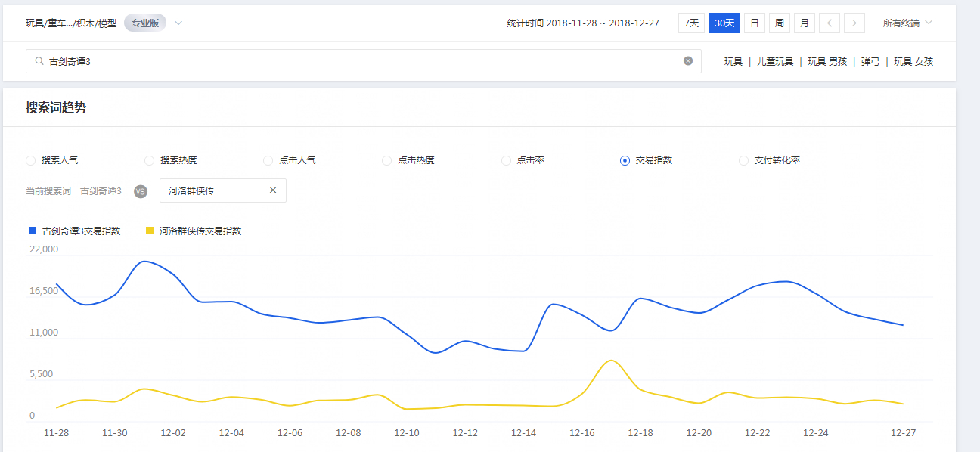Toggle the yellow 河洛群侠传交易指数 legend

tap(194, 231)
